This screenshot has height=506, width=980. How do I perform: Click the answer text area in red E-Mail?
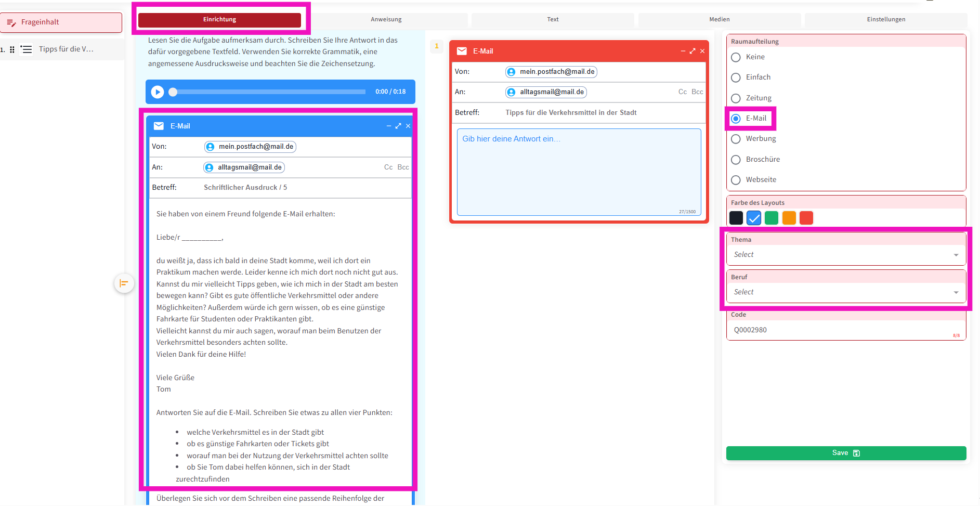(579, 172)
